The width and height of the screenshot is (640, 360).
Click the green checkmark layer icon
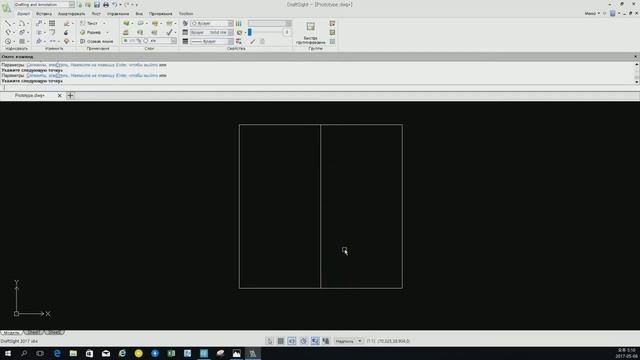coord(169,32)
